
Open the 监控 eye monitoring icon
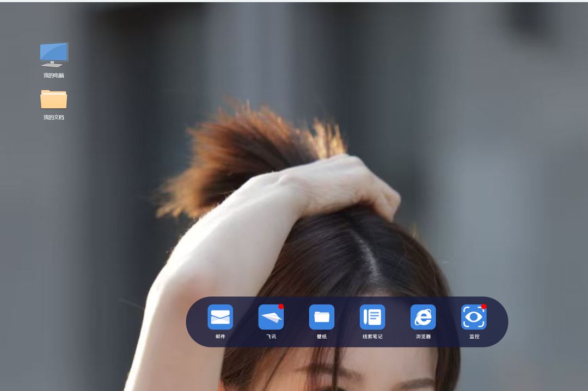pyautogui.click(x=474, y=317)
